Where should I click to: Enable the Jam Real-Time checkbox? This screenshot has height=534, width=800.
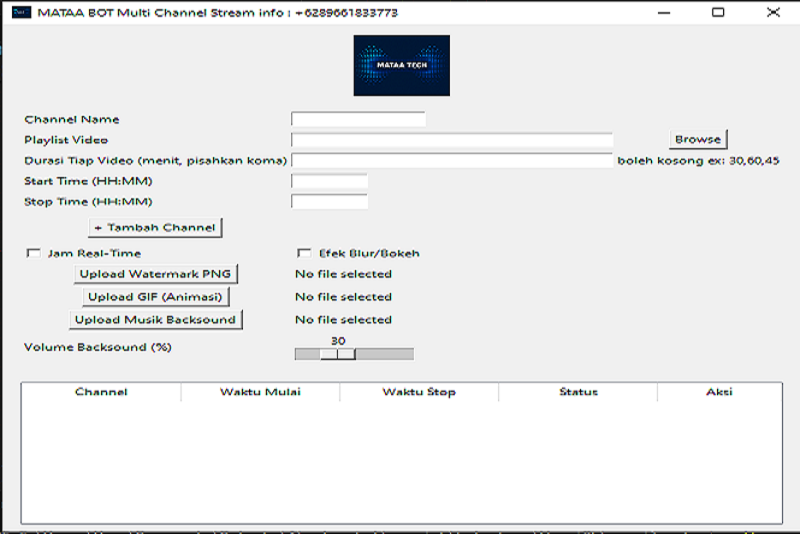point(33,254)
